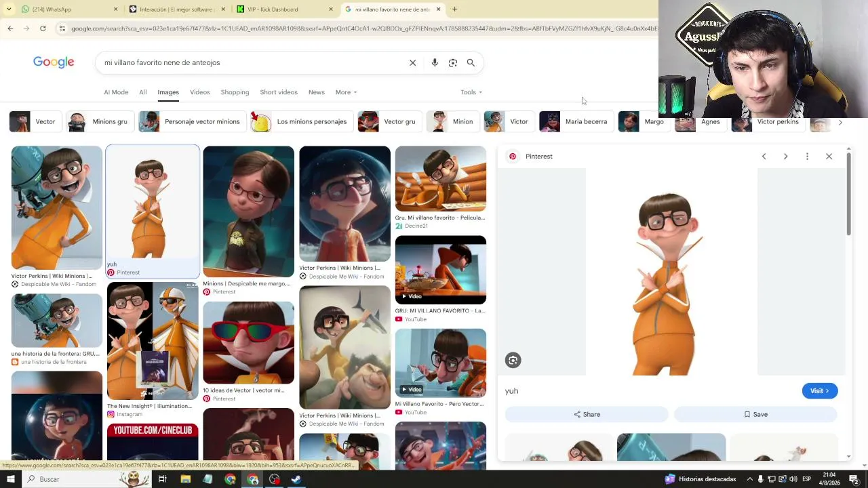Open a new browser tab with plus
This screenshot has width=868, height=488.
[454, 9]
